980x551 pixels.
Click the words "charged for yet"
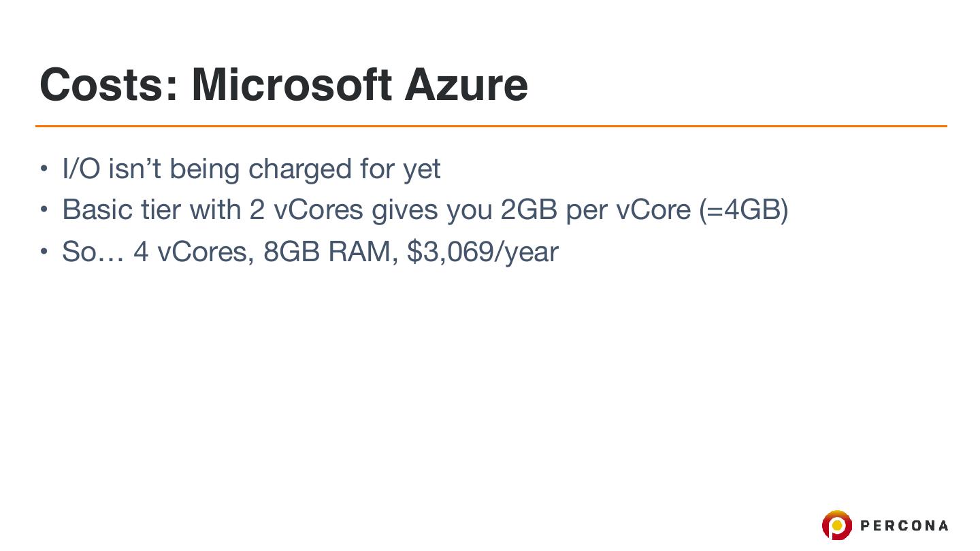pyautogui.click(x=344, y=169)
